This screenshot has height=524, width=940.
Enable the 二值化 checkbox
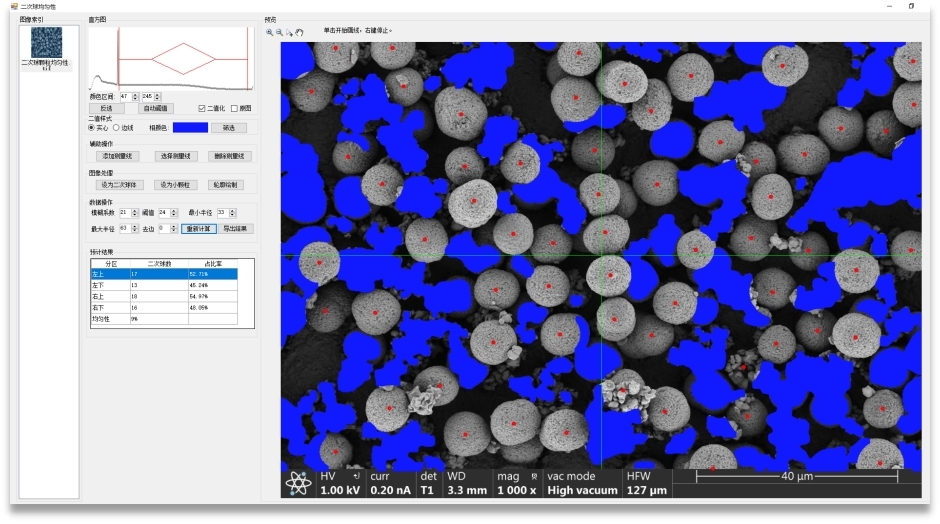[x=202, y=108]
